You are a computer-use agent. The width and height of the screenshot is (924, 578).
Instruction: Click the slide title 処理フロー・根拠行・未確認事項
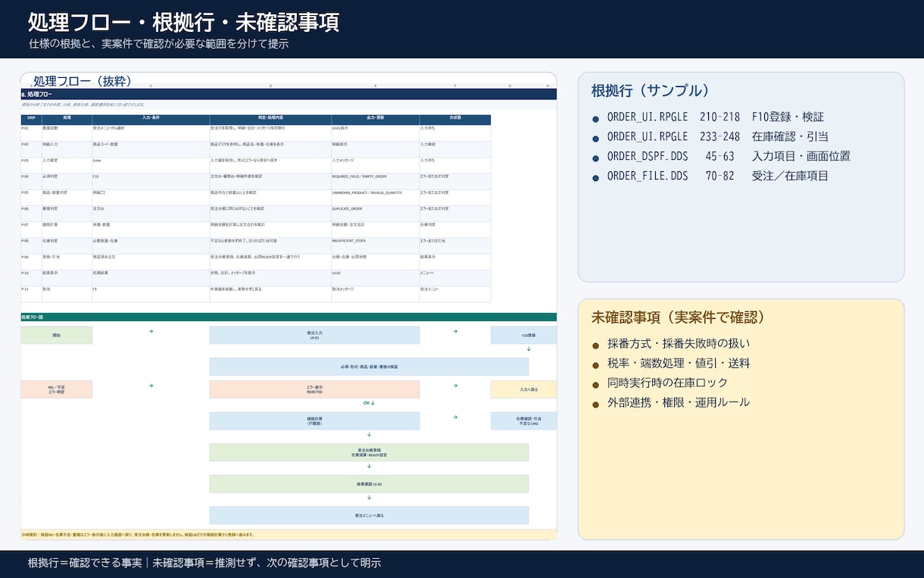coord(183,22)
